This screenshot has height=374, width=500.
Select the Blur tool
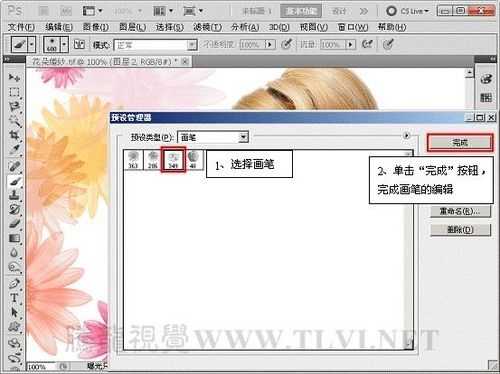14,252
